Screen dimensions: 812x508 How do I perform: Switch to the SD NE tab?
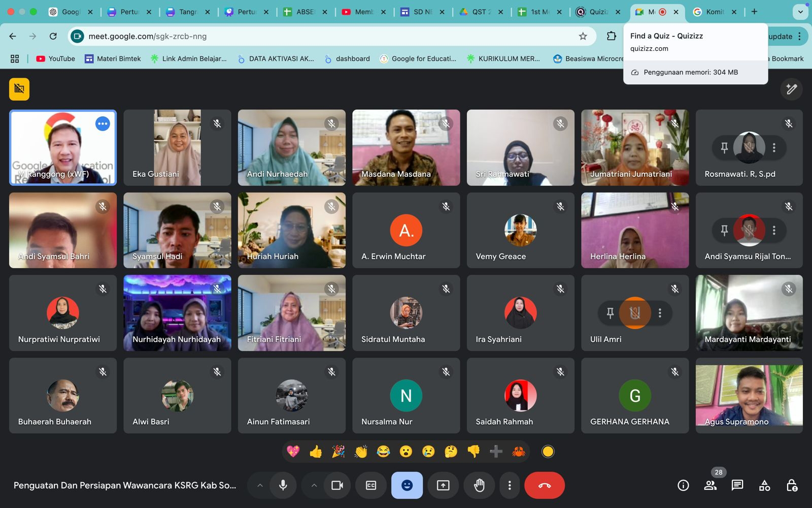click(423, 12)
